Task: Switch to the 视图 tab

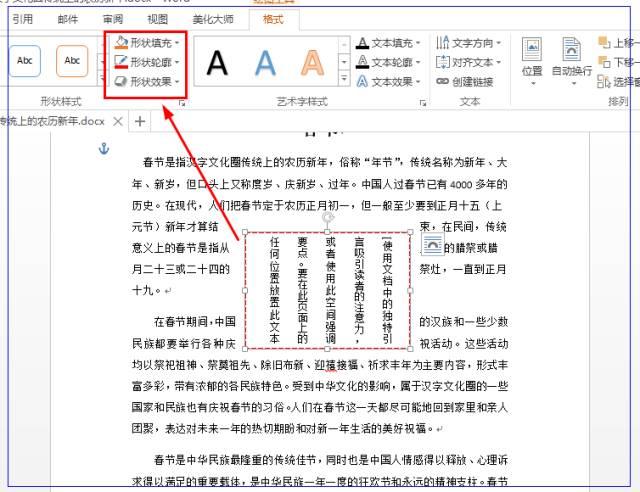Action: click(158, 19)
